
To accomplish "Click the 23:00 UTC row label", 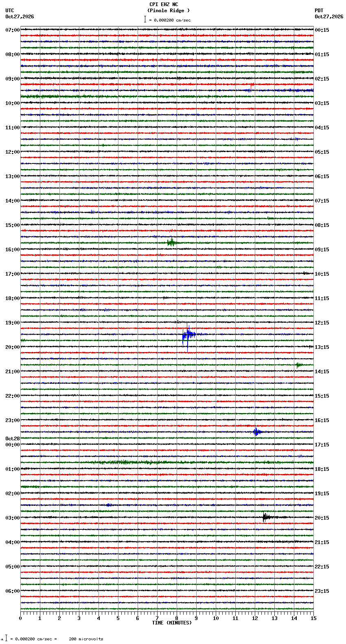I will (x=13, y=420).
